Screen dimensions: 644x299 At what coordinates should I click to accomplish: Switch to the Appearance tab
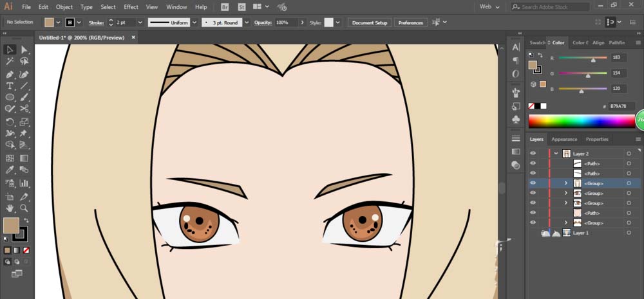coord(564,139)
